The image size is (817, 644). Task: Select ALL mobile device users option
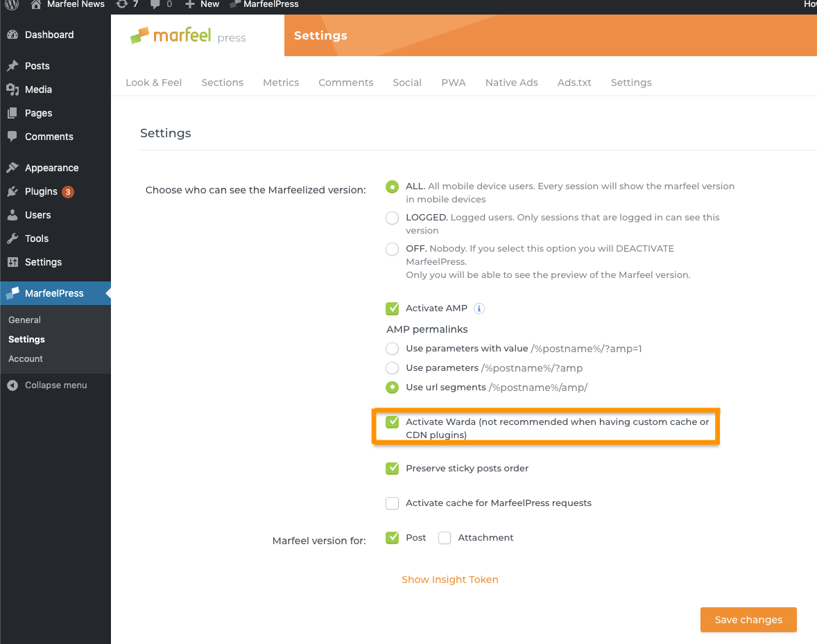point(393,186)
